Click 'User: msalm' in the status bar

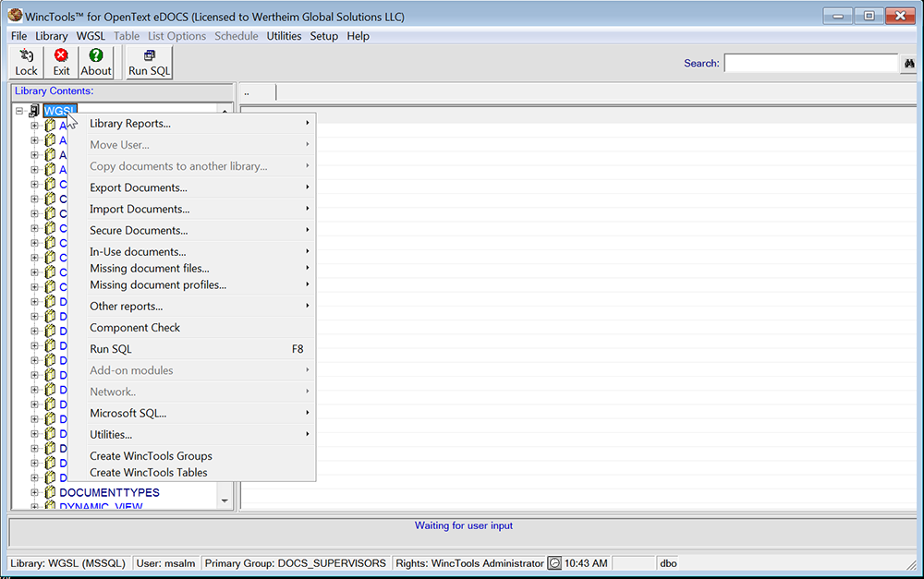pyautogui.click(x=165, y=563)
